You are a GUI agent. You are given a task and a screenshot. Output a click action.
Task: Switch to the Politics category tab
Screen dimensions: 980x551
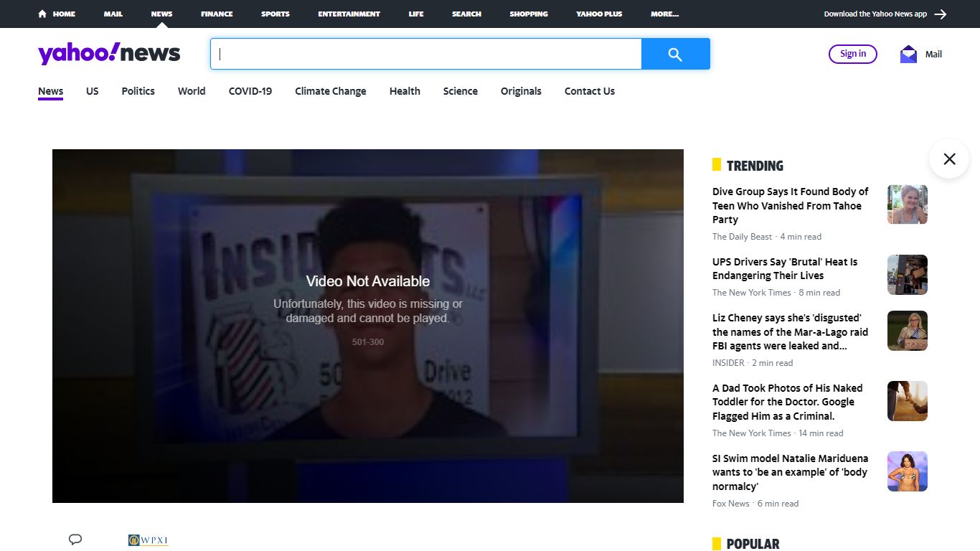coord(138,91)
